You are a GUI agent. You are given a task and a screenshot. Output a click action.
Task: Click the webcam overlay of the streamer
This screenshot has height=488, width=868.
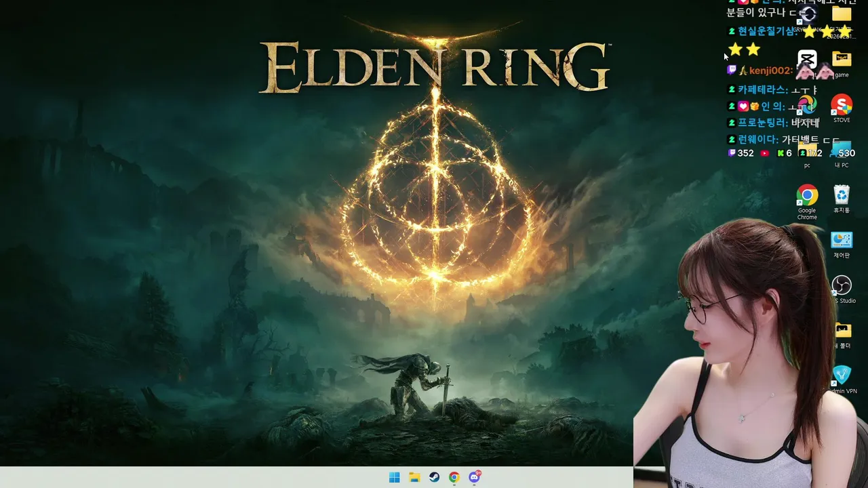point(751,352)
